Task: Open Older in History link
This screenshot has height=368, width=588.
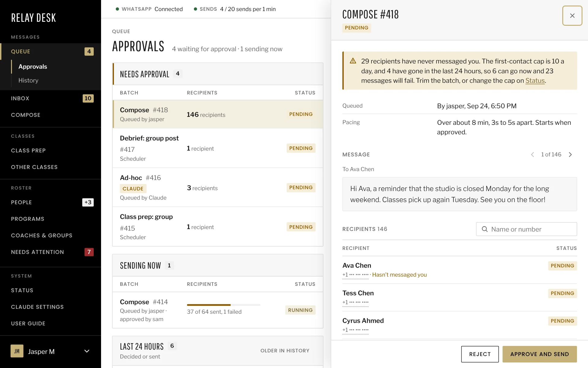Action: tap(285, 351)
